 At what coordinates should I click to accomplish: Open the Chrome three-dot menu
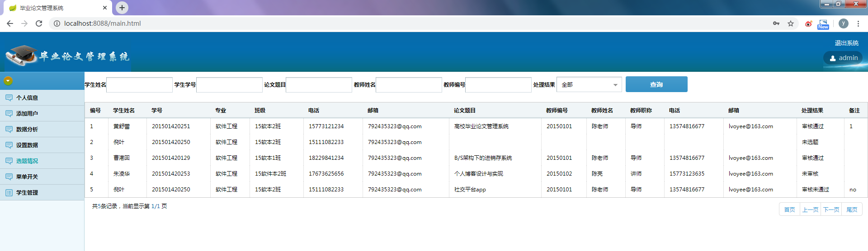pos(858,23)
